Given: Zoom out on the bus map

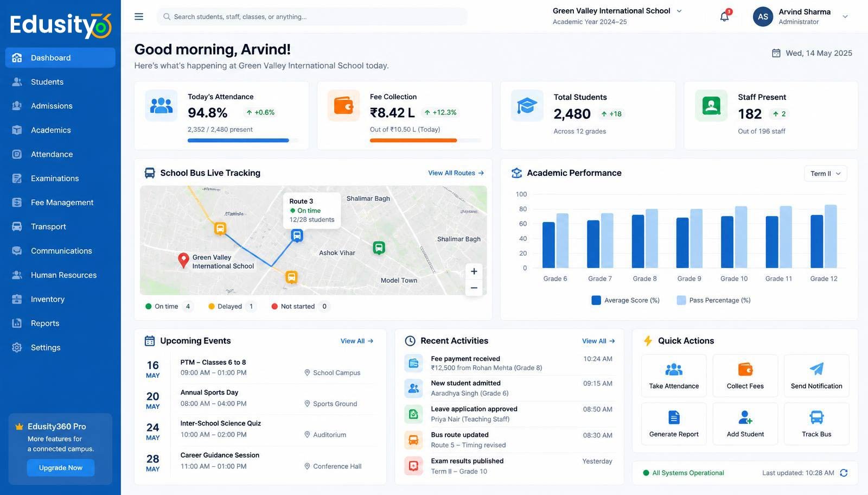Looking at the screenshot, I should (474, 288).
